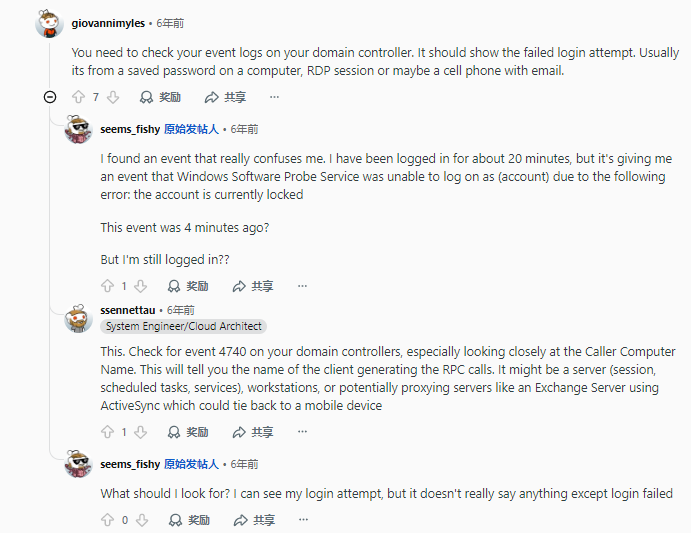
Task: Click ssennettau's avatar image
Action: [78, 319]
